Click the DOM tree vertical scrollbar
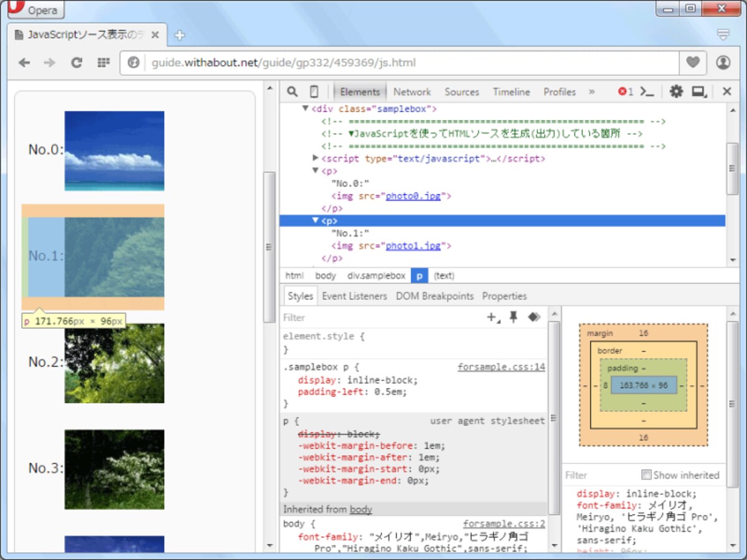This screenshot has height=560, width=747. (x=733, y=169)
